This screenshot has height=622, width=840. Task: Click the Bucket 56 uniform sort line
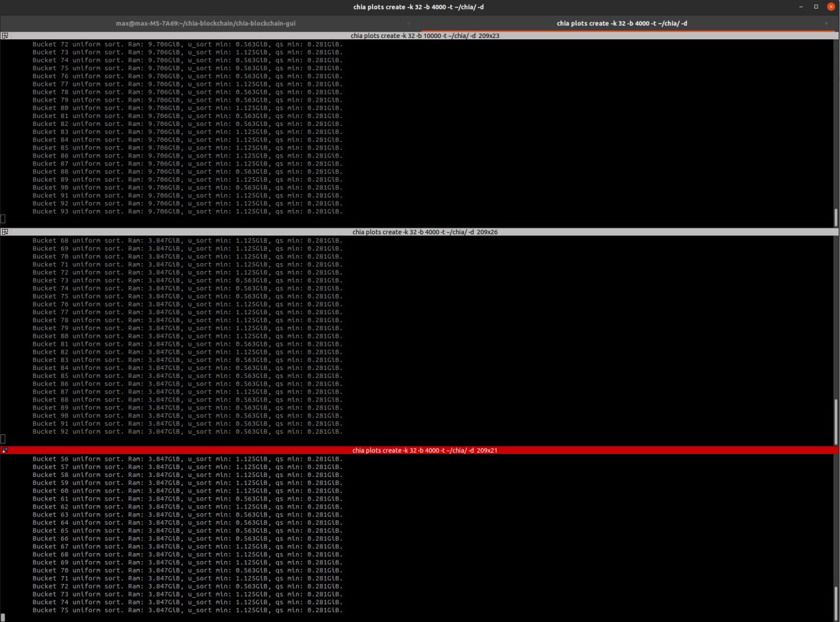click(x=188, y=459)
